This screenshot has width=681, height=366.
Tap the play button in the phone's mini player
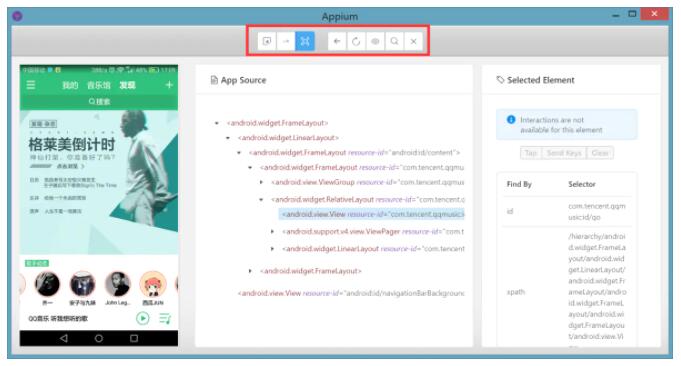tap(142, 318)
